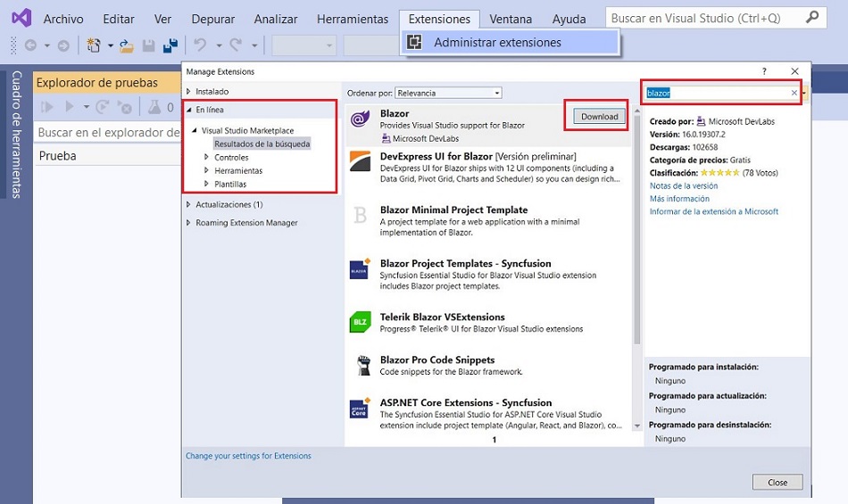Open the Ventana menu
Screen dimensions: 848x504
511,19
